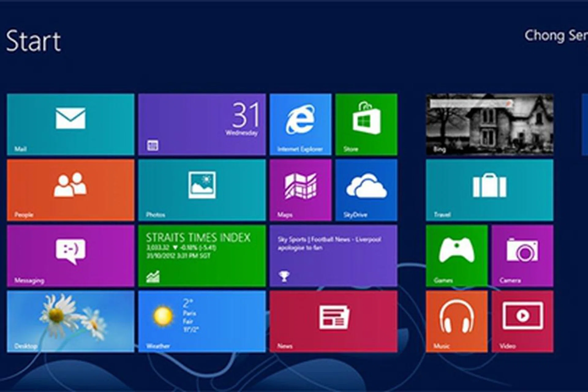Open the Weather tile for Paris
Screen dimensions: 588x392
(202, 321)
